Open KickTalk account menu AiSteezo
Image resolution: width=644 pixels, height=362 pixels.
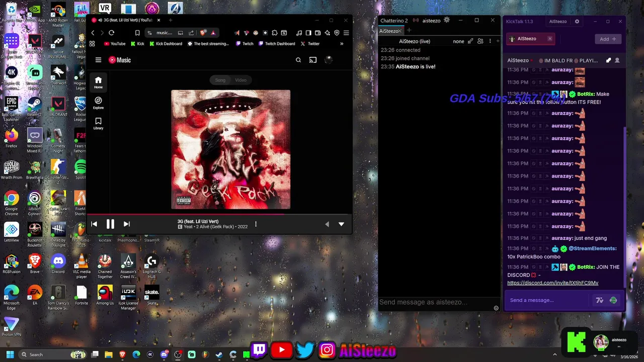click(x=557, y=22)
